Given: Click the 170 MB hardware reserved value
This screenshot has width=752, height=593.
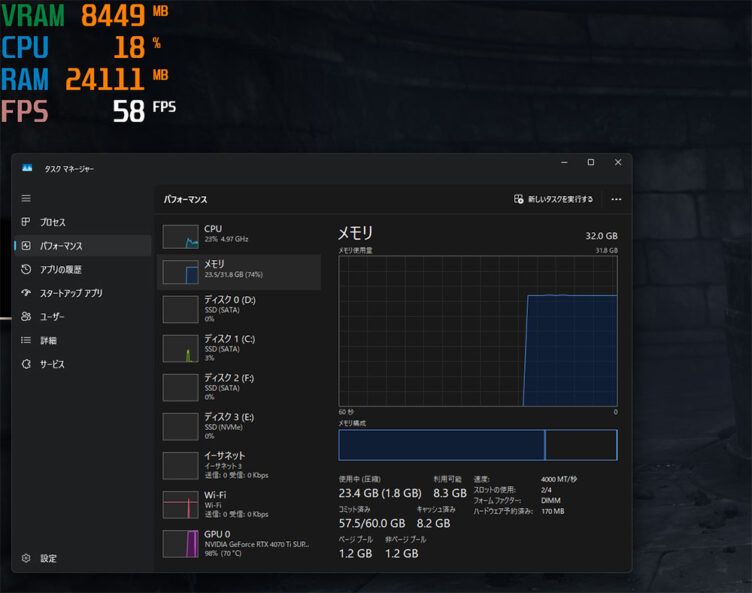Looking at the screenshot, I should click(552, 511).
